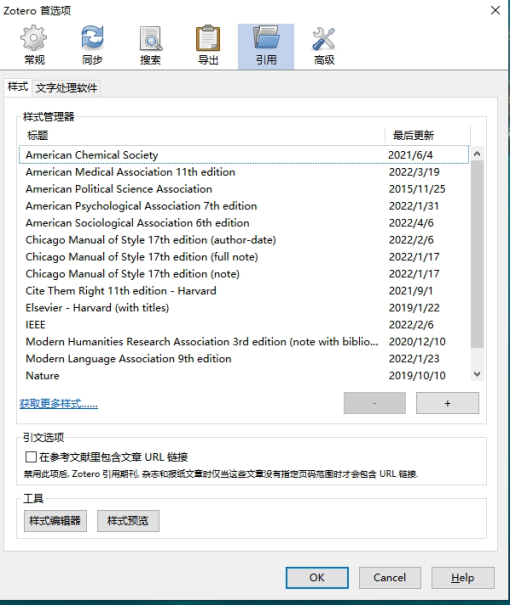Click the scrollbar down arrow in style list
The width and height of the screenshot is (510, 605).
[x=477, y=374]
